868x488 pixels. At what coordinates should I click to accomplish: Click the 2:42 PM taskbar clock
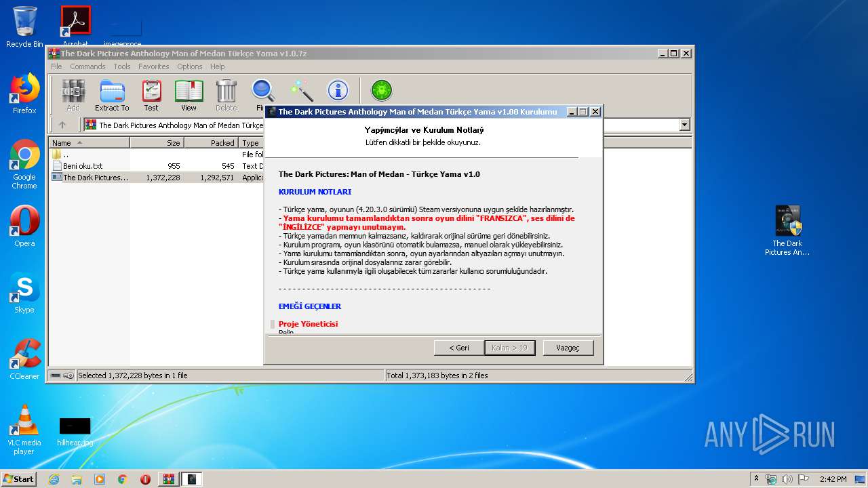point(833,479)
